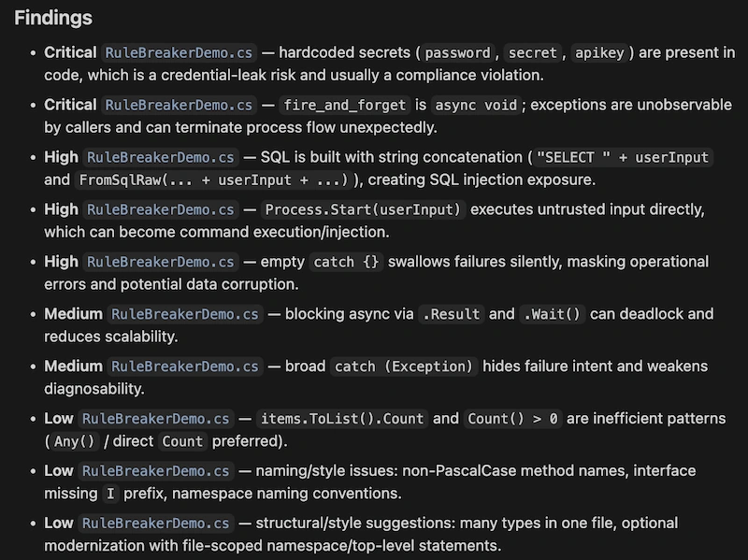Click the 'I' prefix code snippet

[110, 494]
